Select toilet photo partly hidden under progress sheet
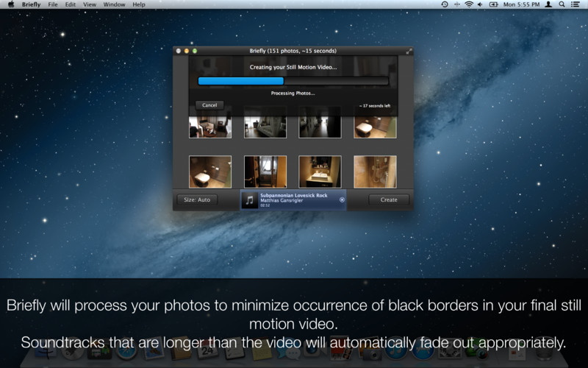Image resolution: width=588 pixels, height=368 pixels. click(x=375, y=127)
